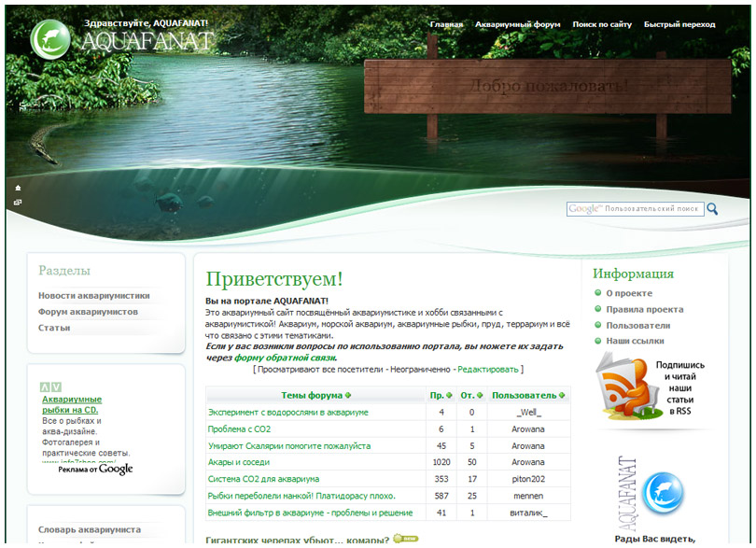Viewport: 756px width, 548px height.
Task: Open topic Внешний фильтр в аквариуме
Action: [x=310, y=513]
